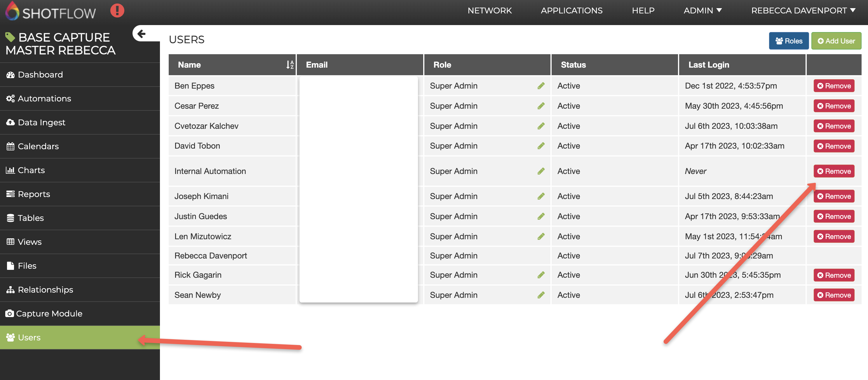This screenshot has height=380, width=868.
Task: Edit Joseph Kimani's role with pencil
Action: 541,196
